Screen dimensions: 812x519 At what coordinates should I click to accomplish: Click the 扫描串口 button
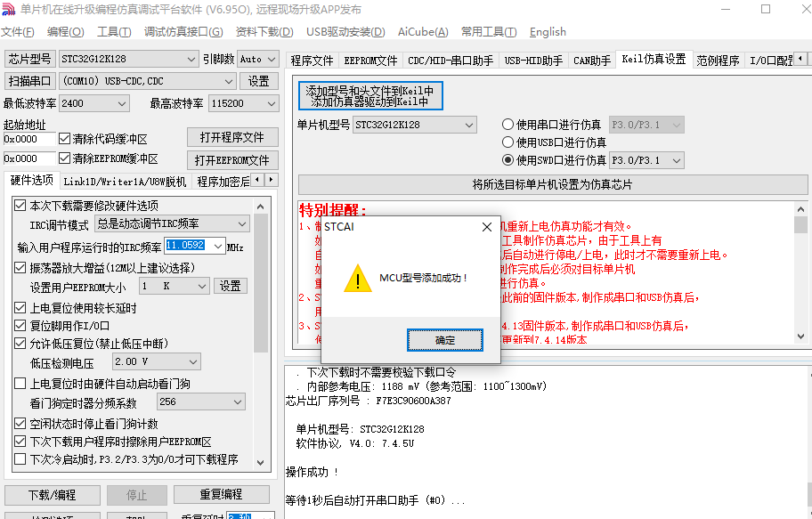coord(29,81)
